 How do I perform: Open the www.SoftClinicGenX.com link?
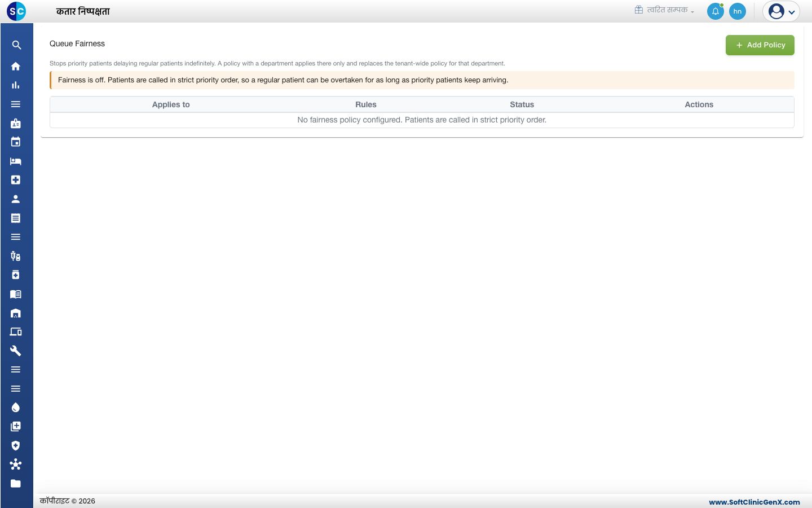(754, 502)
